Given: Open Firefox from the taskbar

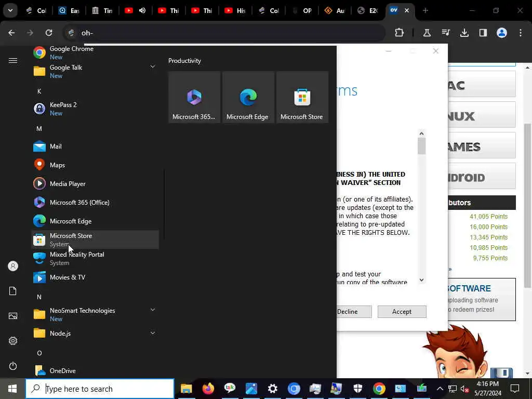Looking at the screenshot, I should point(208,389).
